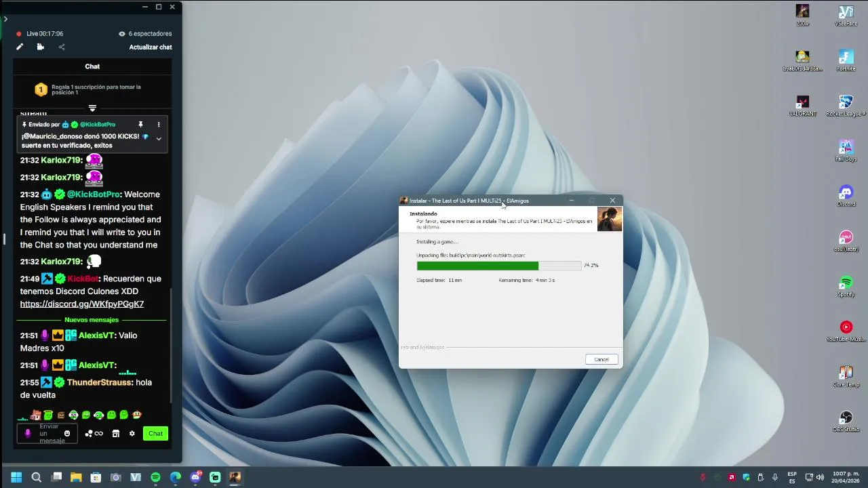Viewport: 868px width, 488px height.
Task: Click the pencil edit stream icon
Action: coord(20,47)
